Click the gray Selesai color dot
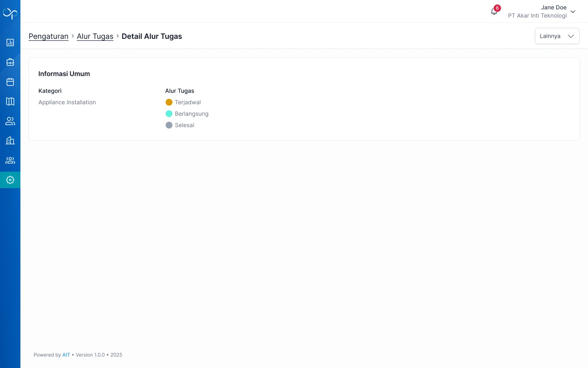588x368 pixels. (169, 125)
